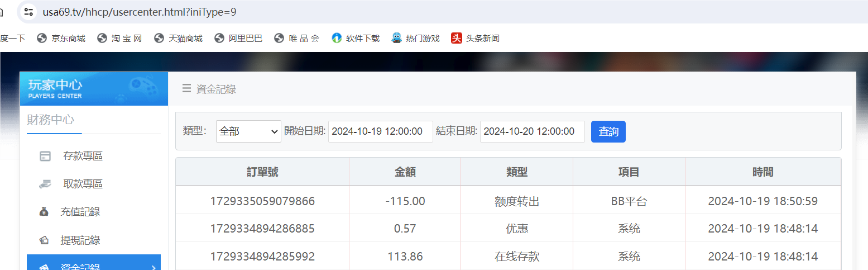Click the 软件下载 blue download icon

click(337, 39)
